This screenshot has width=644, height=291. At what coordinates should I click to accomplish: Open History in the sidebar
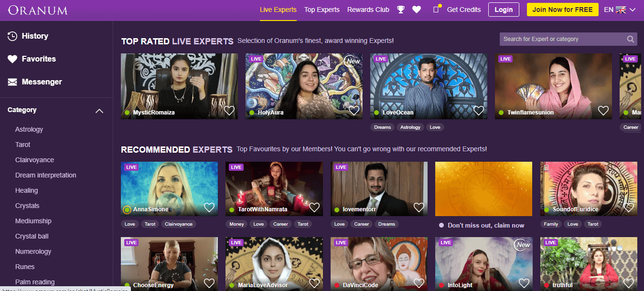35,36
